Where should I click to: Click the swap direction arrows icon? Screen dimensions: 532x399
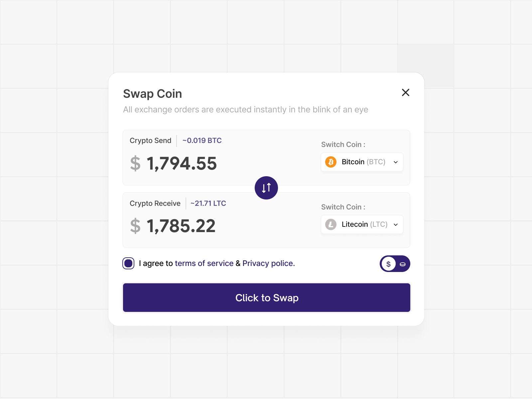(266, 188)
